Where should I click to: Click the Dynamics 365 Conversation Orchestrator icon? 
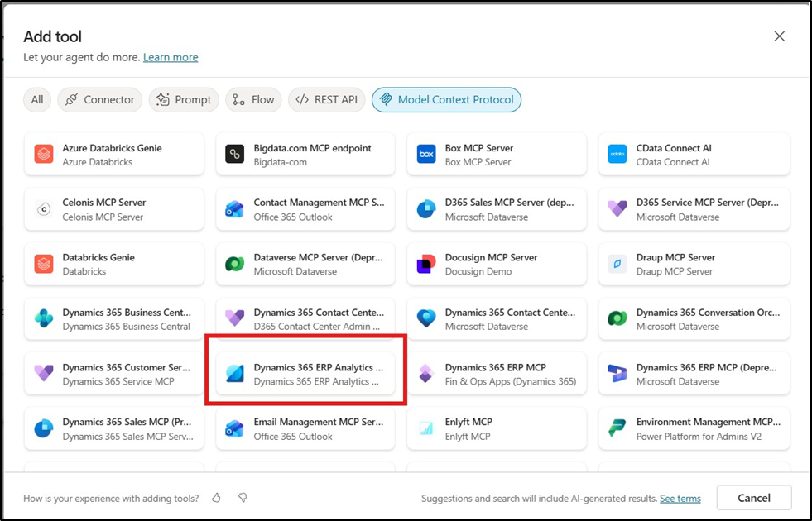[617, 318]
